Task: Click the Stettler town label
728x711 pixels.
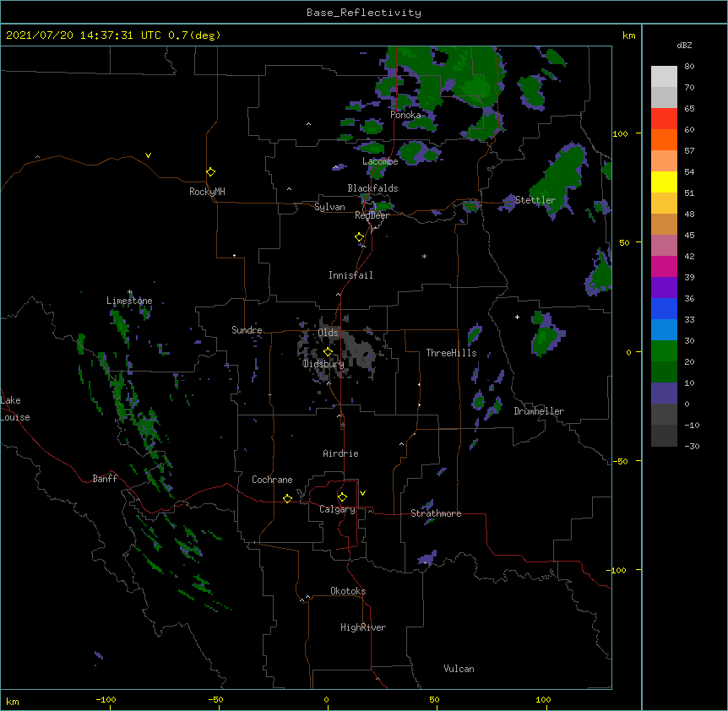Action: (x=535, y=200)
